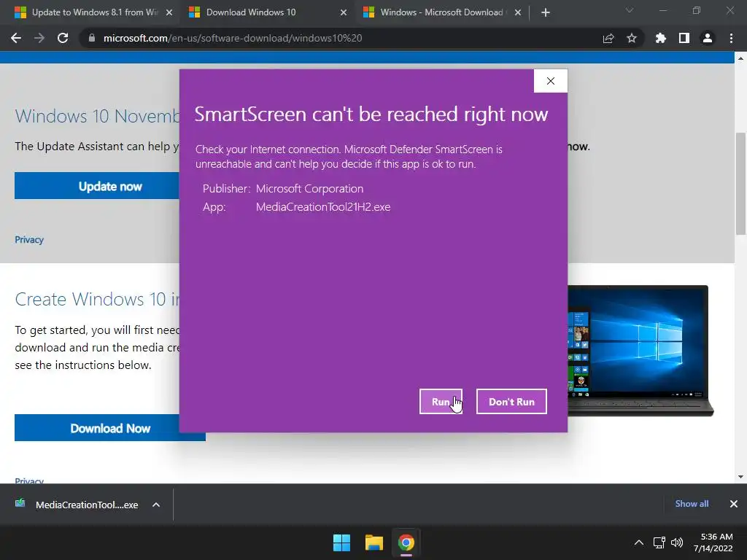Open MediaCreationTool exe in the download bar
Screen dimensions: 747x560
pyautogui.click(x=87, y=505)
